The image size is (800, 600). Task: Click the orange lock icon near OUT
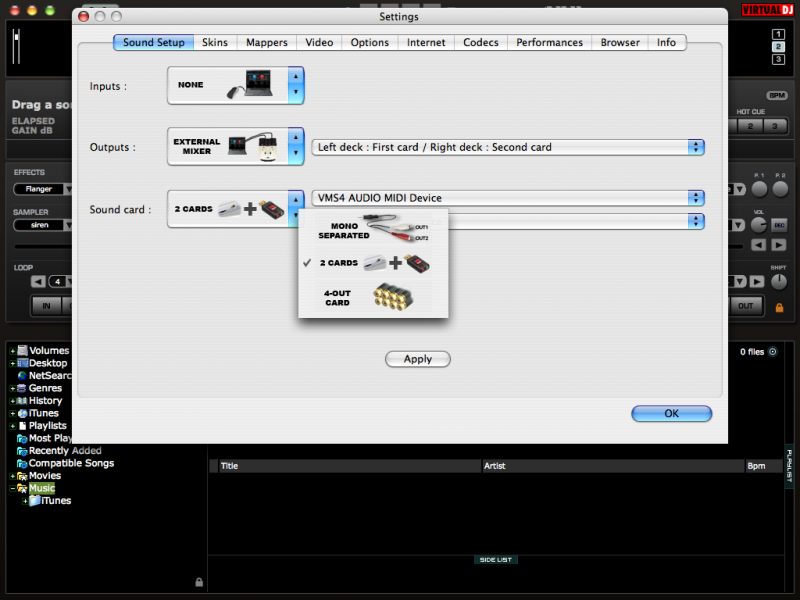click(x=779, y=307)
